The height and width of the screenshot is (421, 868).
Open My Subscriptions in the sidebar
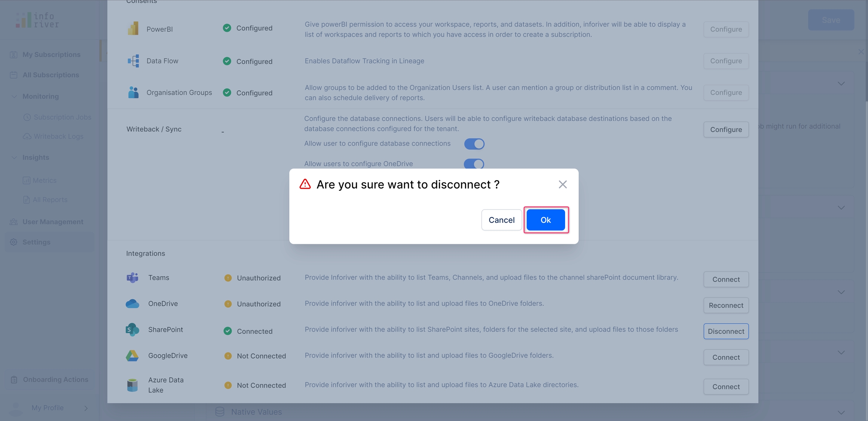tap(51, 55)
